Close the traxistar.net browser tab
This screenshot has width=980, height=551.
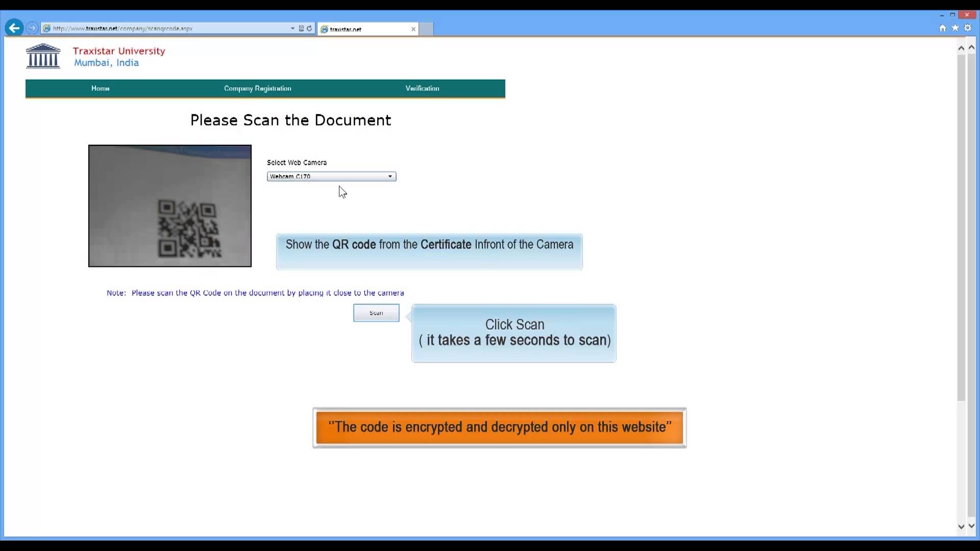[x=413, y=29]
